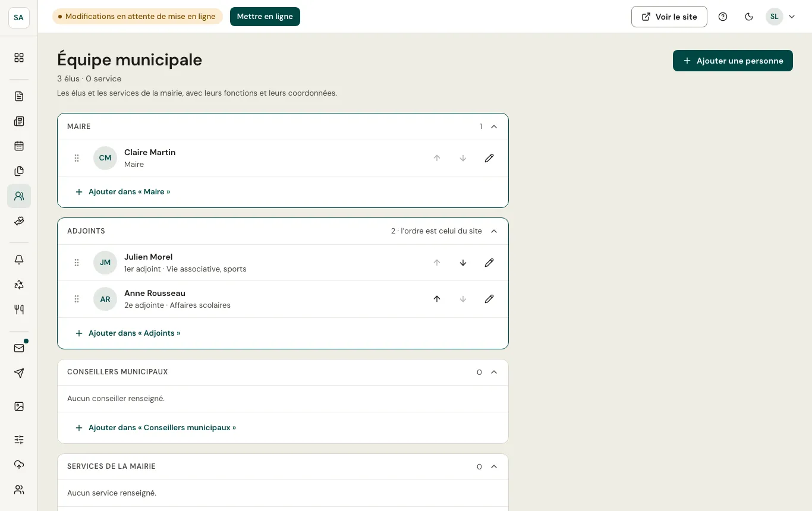Edit Julien Morel with the pencil icon
Viewport: 812px width, 511px height.
tap(489, 263)
